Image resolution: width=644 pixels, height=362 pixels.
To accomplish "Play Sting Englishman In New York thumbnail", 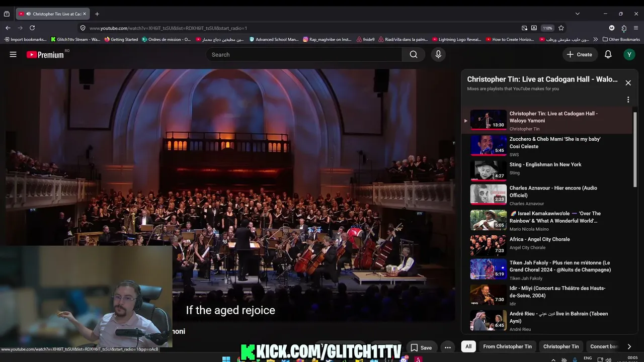I will (x=488, y=170).
